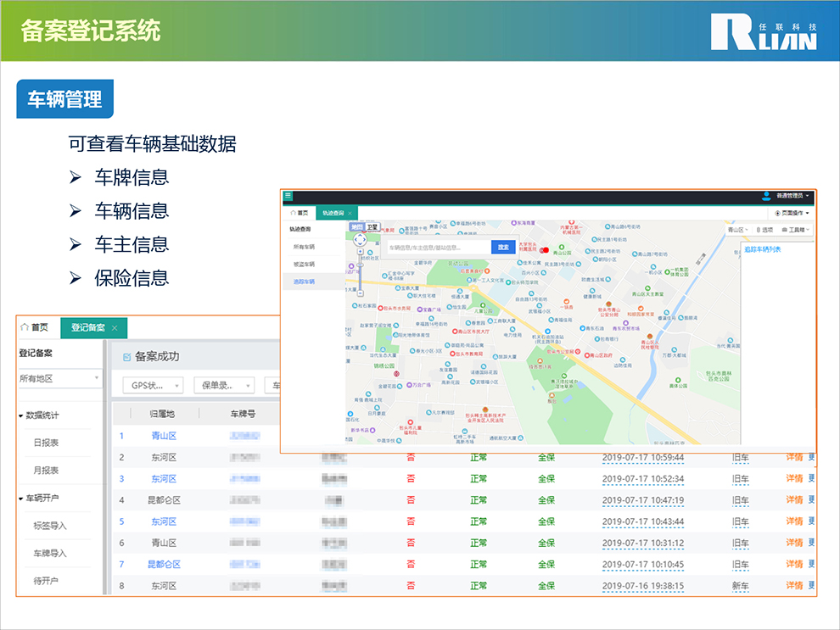Close the 轨迹查询 tab

tap(350, 213)
